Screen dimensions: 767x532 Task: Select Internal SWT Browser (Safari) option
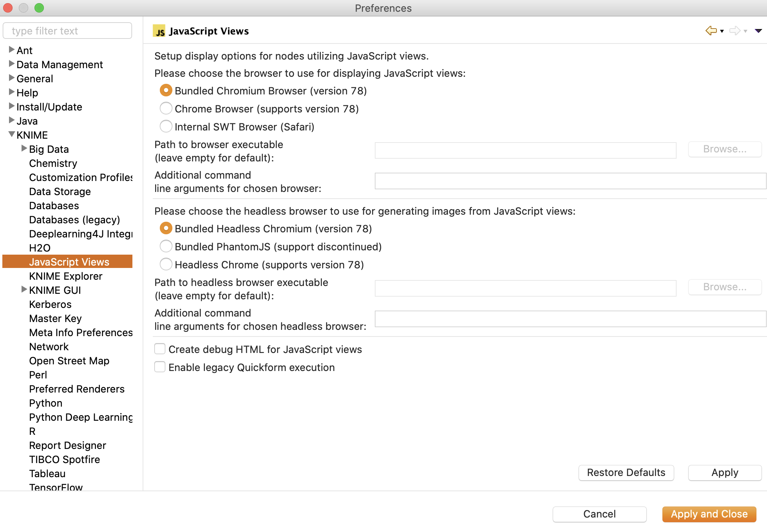pyautogui.click(x=166, y=127)
